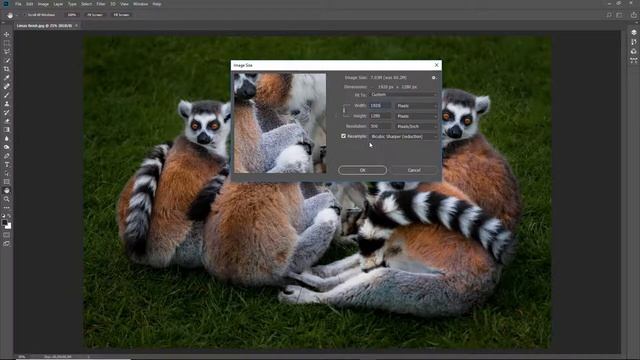Open the Image menu

click(x=43, y=4)
